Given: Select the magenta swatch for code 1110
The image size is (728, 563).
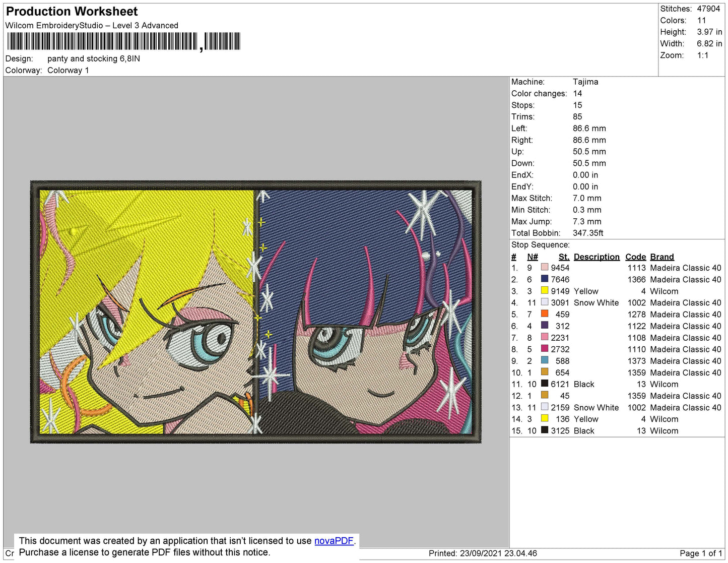Looking at the screenshot, I should tap(544, 349).
